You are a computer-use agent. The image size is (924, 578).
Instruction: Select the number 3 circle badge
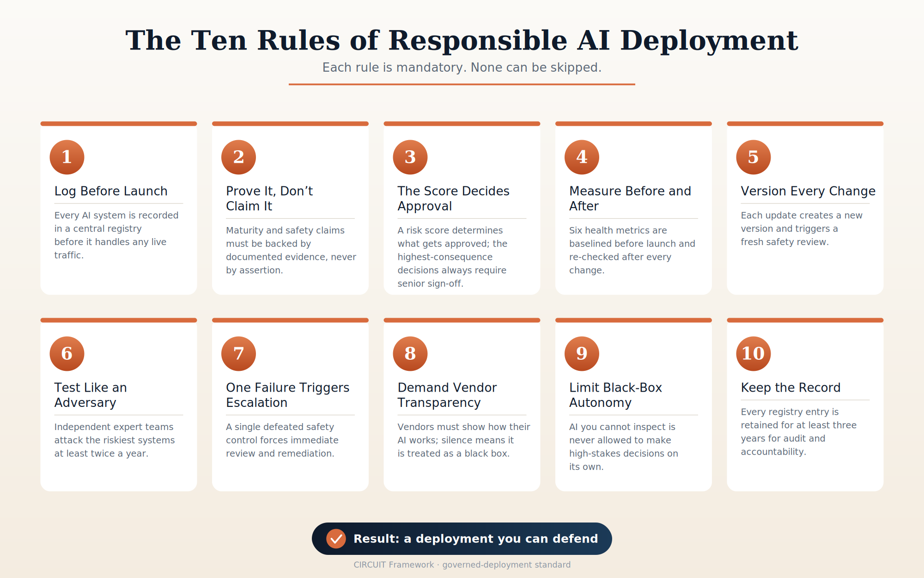point(410,157)
